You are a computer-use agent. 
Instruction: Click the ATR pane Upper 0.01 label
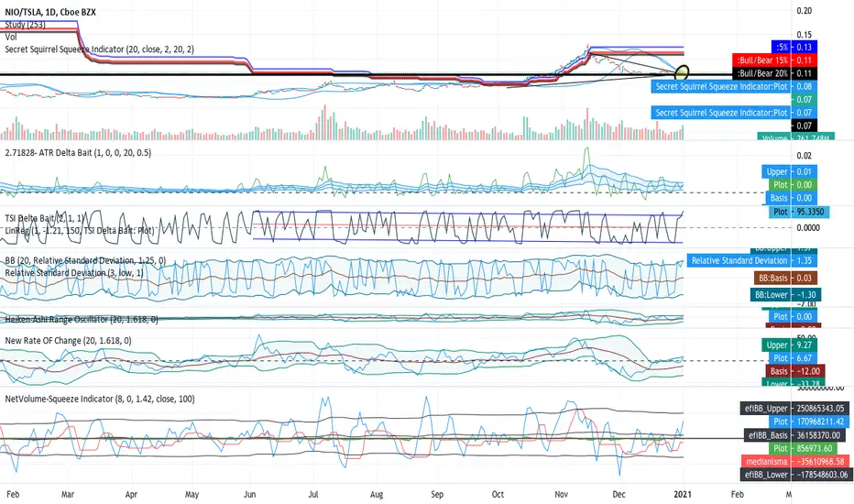click(789, 171)
